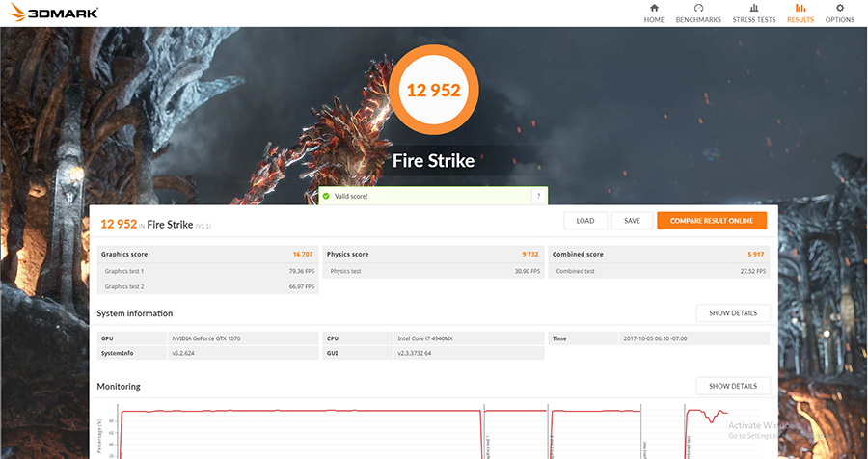Show details for Monitoring
The image size is (868, 459).
(x=732, y=386)
